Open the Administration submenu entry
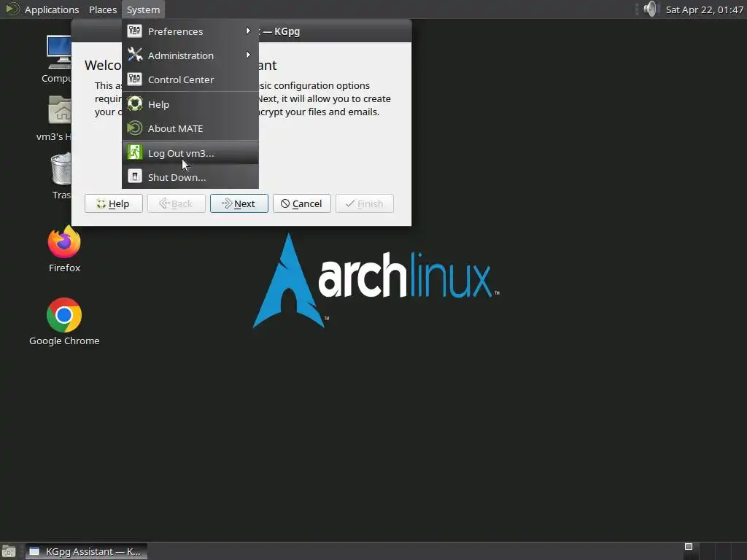 coord(190,55)
